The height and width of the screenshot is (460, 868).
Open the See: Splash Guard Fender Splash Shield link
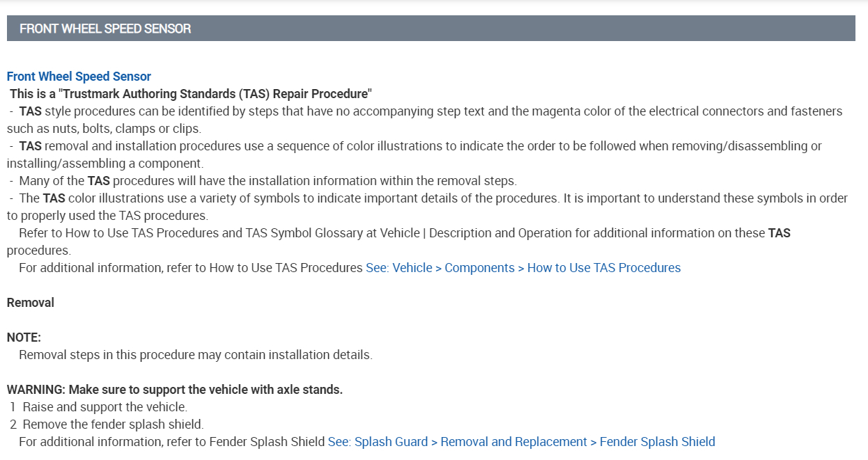pos(521,442)
